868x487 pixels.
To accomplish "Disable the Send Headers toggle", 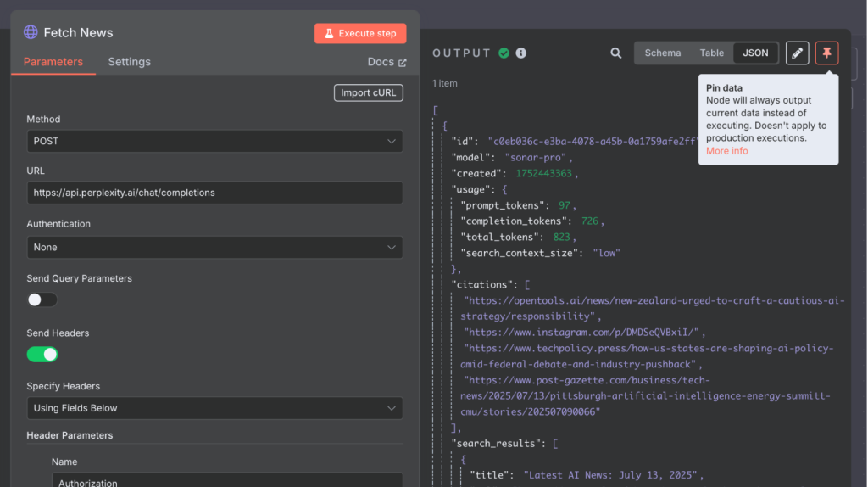I will 42,355.
